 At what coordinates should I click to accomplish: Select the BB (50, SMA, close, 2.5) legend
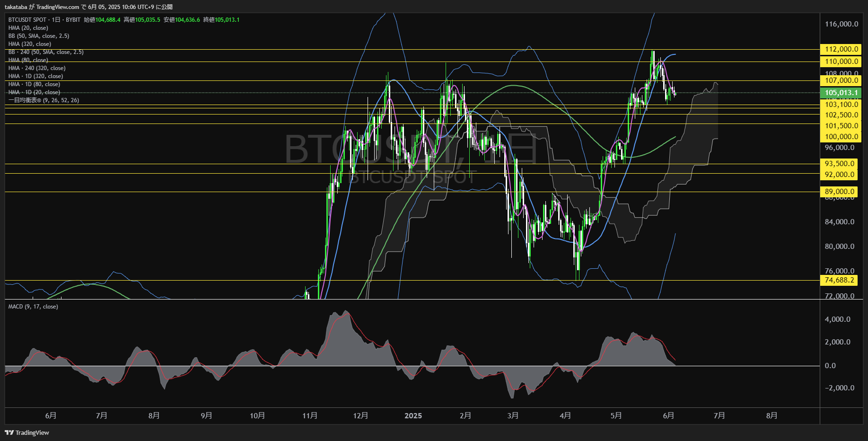[39, 36]
